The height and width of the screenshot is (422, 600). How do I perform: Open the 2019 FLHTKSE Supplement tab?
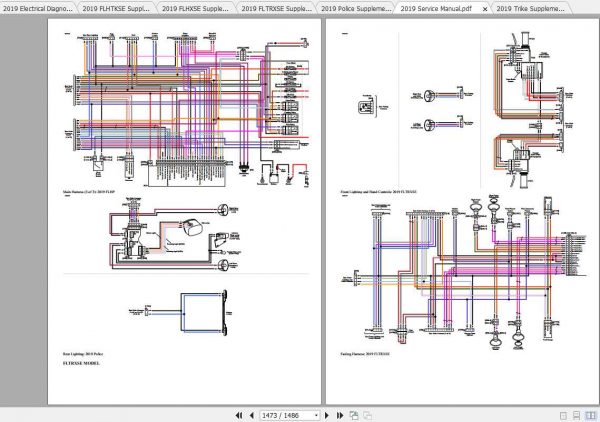(x=116, y=7)
